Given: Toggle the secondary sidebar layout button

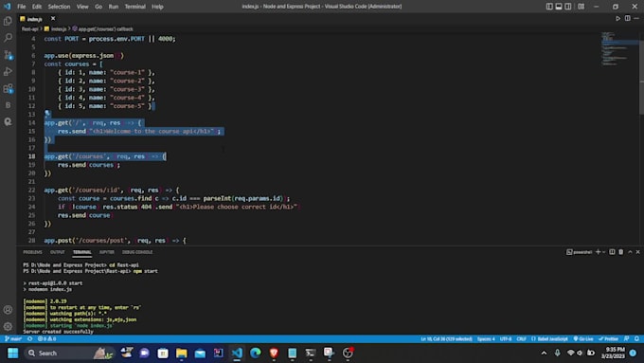Looking at the screenshot, I should [568, 7].
